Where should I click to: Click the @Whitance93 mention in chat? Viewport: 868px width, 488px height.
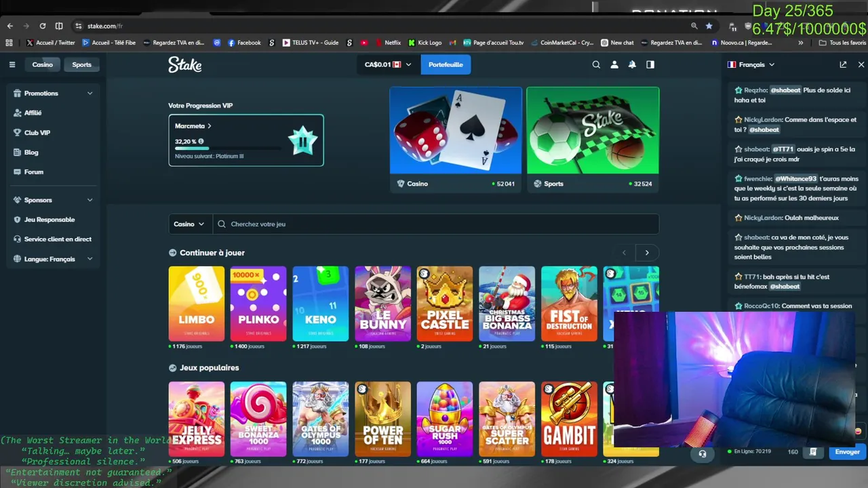(796, 179)
